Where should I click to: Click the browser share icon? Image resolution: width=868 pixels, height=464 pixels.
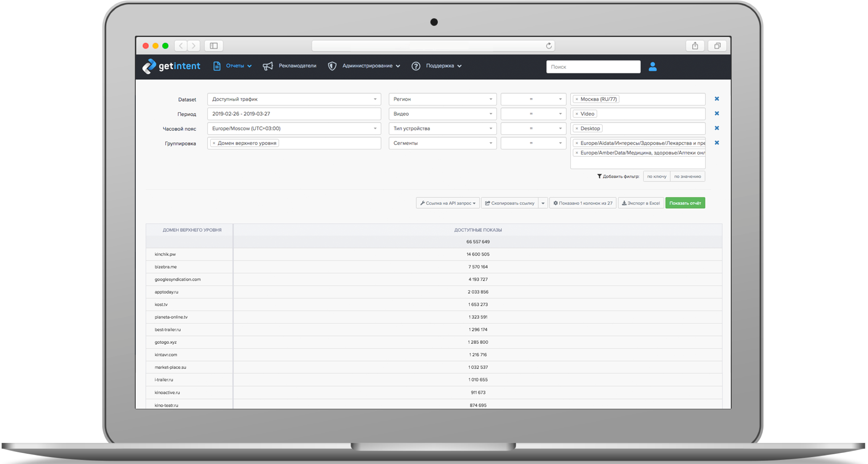tap(695, 46)
